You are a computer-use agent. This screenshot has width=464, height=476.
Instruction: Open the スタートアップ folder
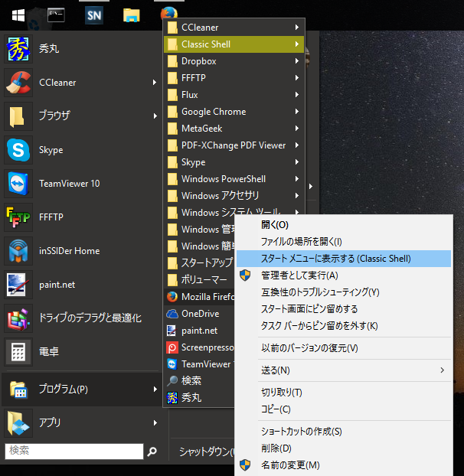pos(201,263)
